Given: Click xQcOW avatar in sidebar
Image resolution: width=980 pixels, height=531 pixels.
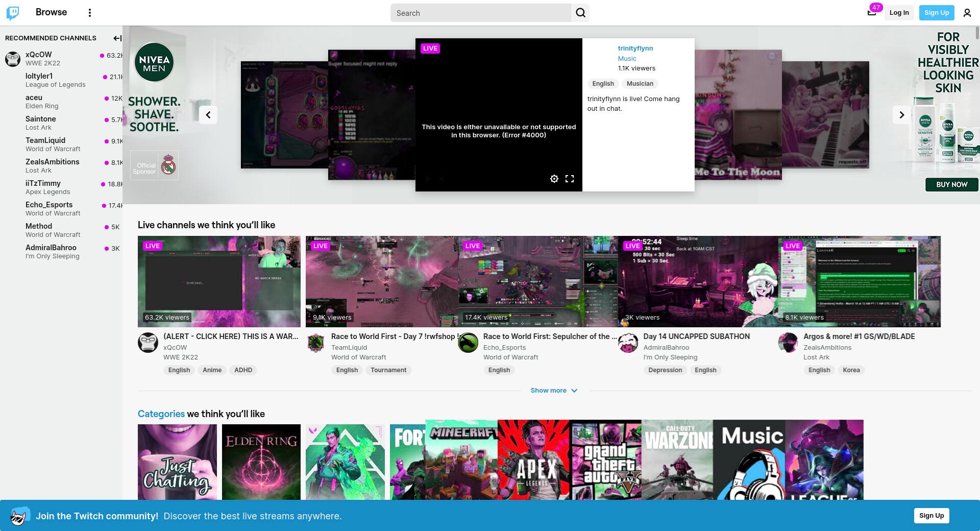Looking at the screenshot, I should tap(13, 59).
